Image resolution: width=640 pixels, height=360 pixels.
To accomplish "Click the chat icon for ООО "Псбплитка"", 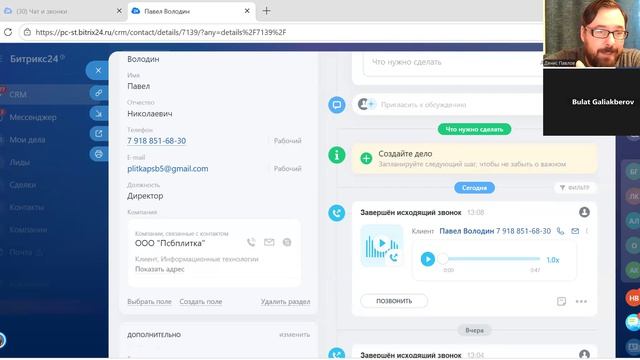I will [x=287, y=242].
